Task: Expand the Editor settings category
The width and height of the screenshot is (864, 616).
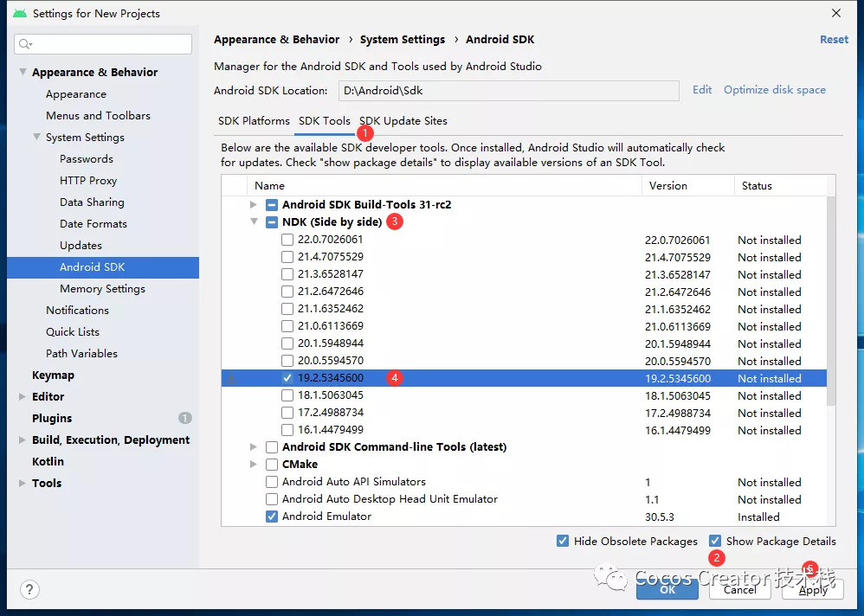Action: (x=23, y=396)
